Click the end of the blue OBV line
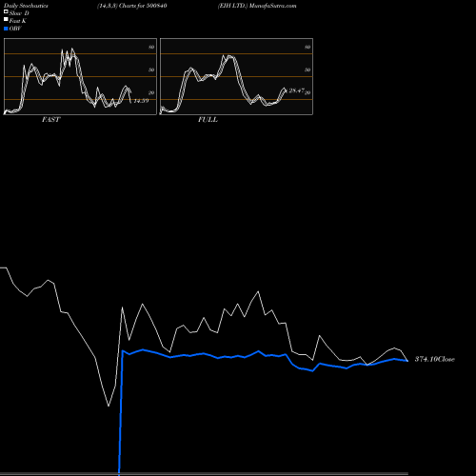 pyautogui.click(x=407, y=361)
